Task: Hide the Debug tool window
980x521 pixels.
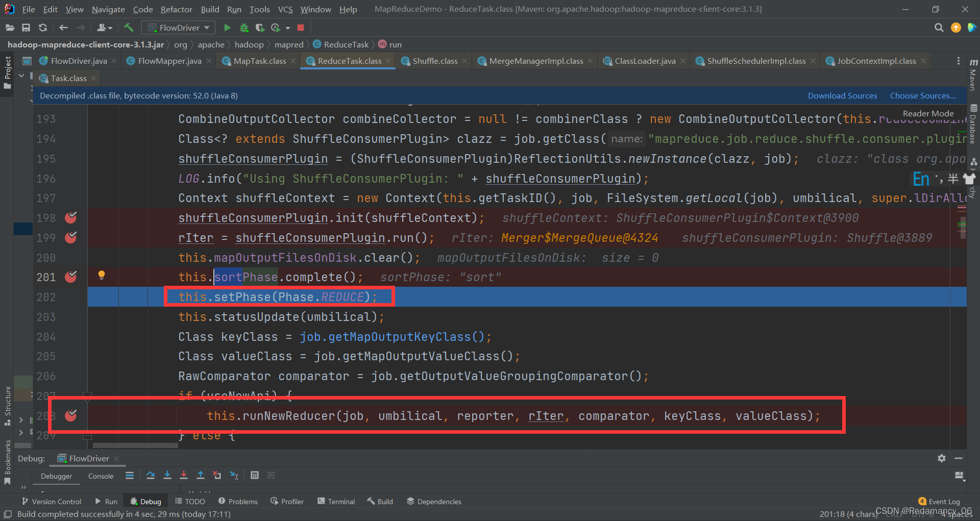Action: tap(959, 458)
